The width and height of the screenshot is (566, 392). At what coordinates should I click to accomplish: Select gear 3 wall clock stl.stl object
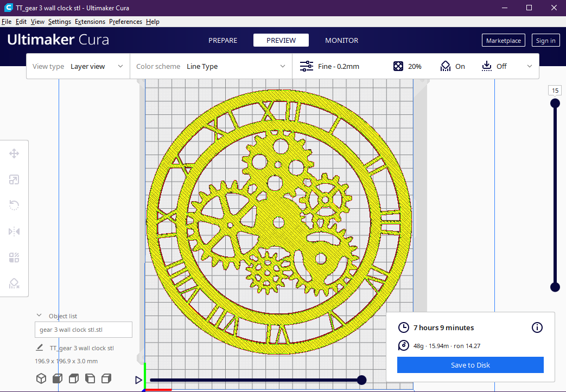[x=84, y=330]
